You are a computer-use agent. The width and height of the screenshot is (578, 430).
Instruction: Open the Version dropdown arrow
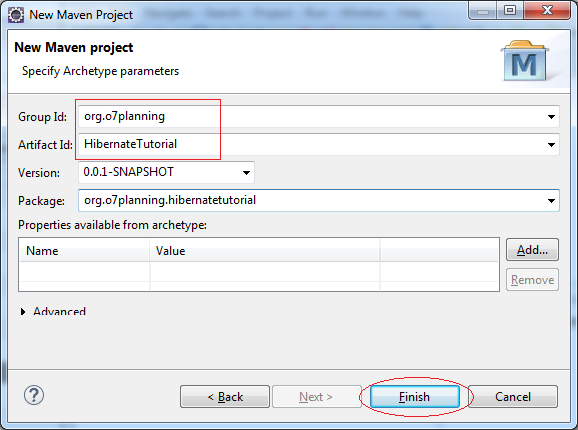pos(246,172)
